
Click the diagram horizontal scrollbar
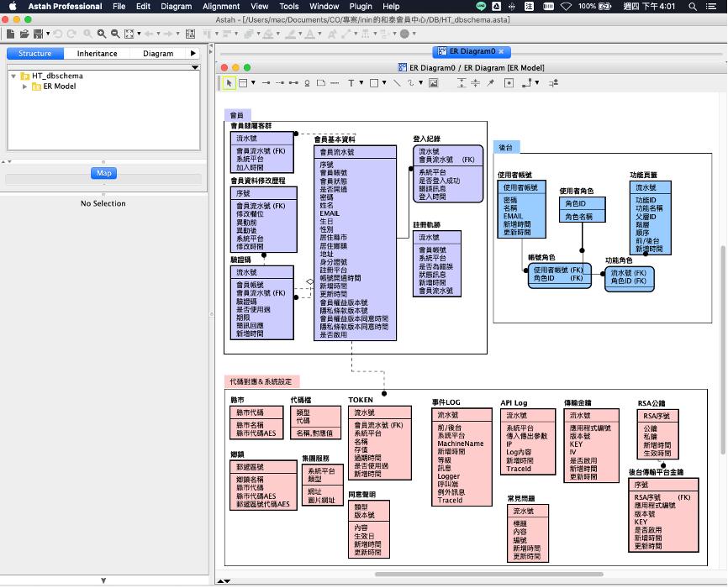489,575
